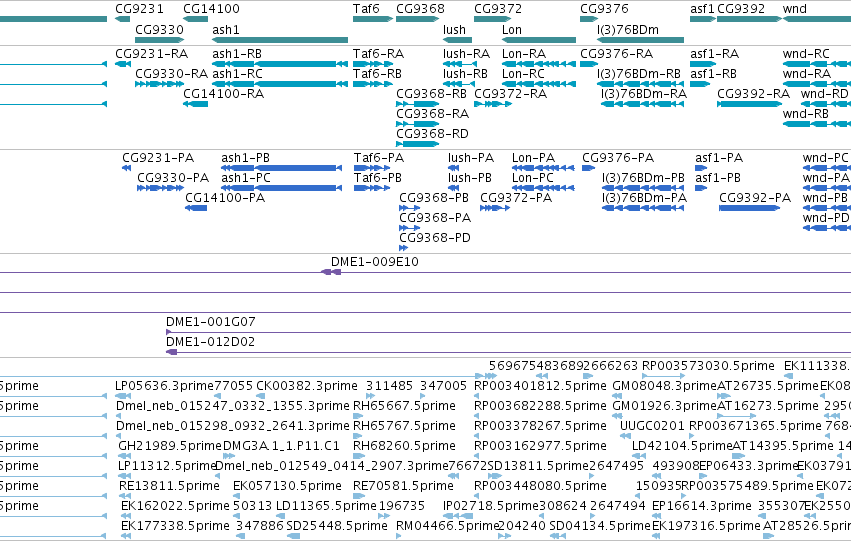Click the CG9392 gene label
This screenshot has width=851, height=541.
tap(741, 9)
